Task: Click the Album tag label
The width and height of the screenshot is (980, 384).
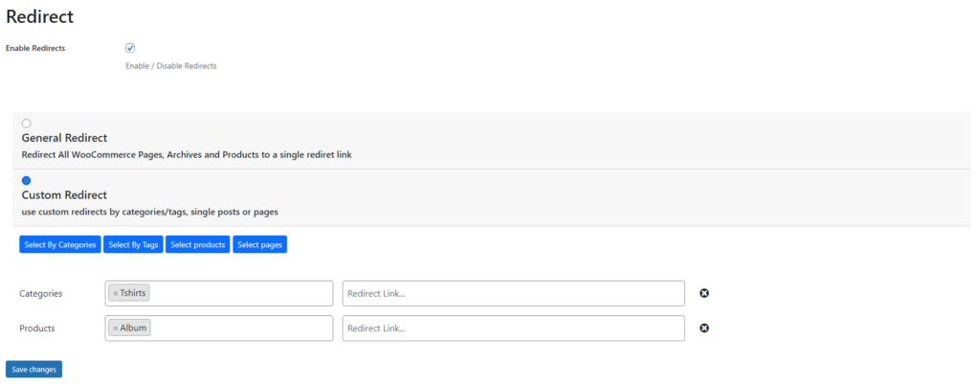Action: (133, 328)
